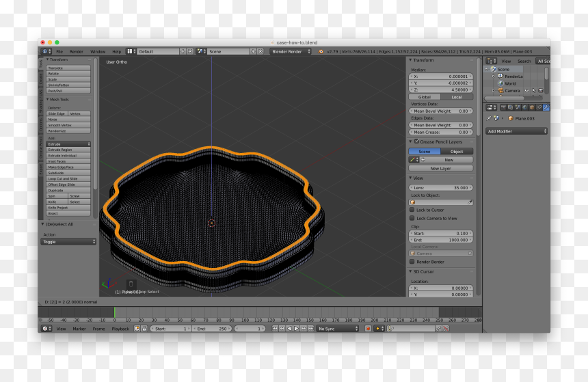Image resolution: width=588 pixels, height=382 pixels.
Task: Open the Outliner editor type selector
Action: [x=491, y=61]
